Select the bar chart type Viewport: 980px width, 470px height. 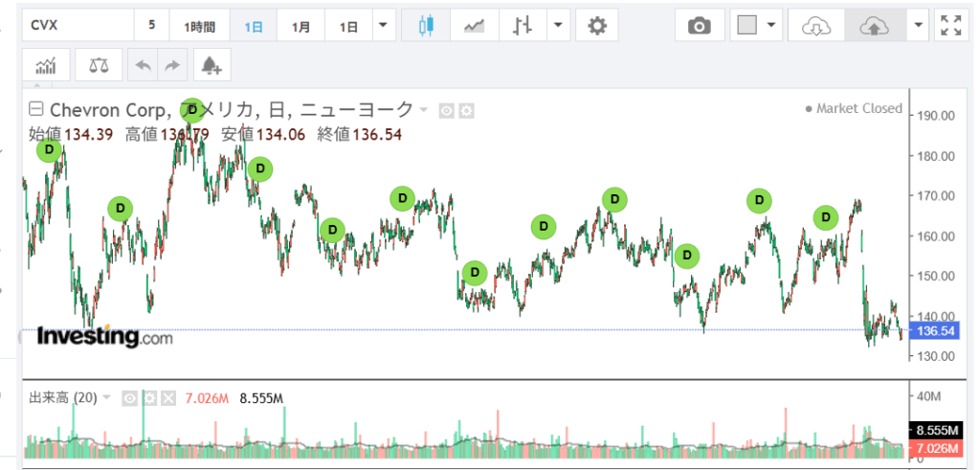click(522, 26)
